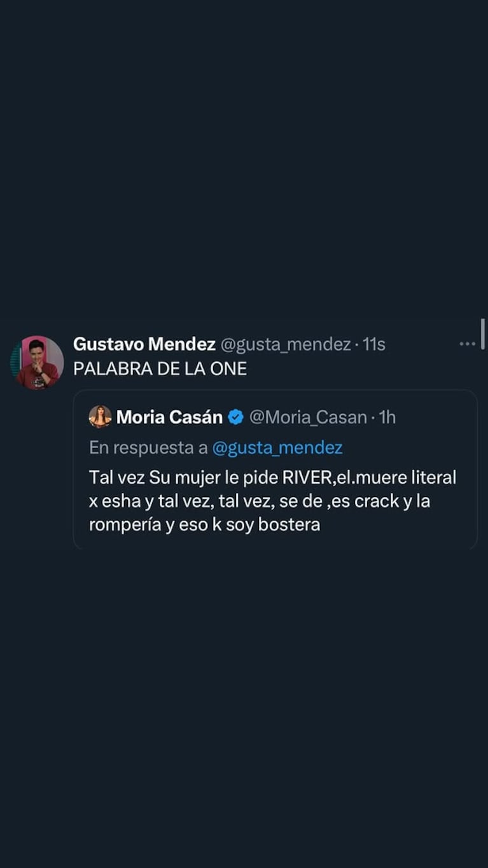
Task: Click the Gustavo Mendez display name
Action: click(x=144, y=344)
